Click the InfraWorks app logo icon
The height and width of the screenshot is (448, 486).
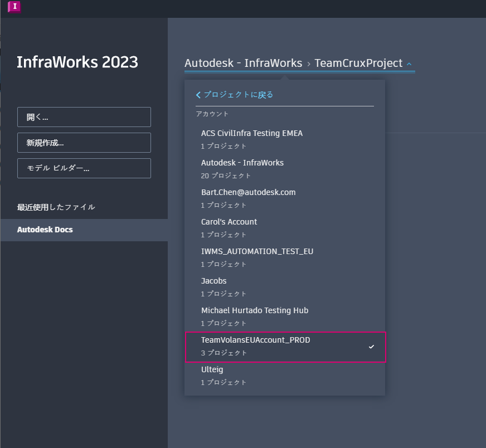coord(14,7)
